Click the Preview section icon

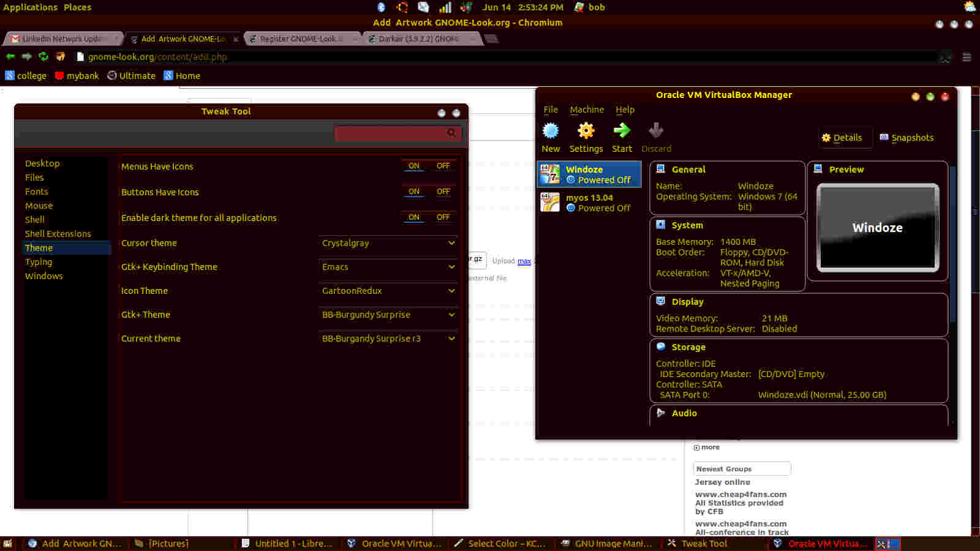point(818,169)
